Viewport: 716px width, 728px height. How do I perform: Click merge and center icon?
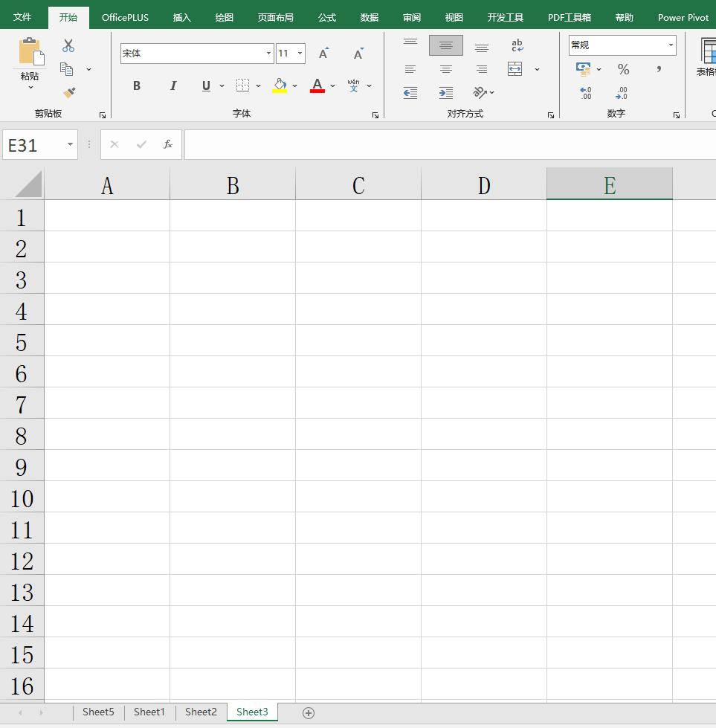pyautogui.click(x=515, y=68)
